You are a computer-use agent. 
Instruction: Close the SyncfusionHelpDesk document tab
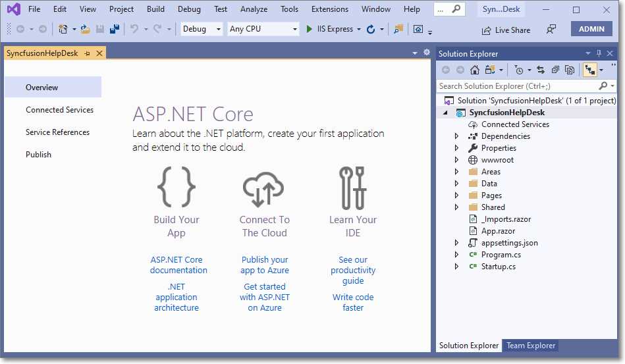tap(99, 53)
